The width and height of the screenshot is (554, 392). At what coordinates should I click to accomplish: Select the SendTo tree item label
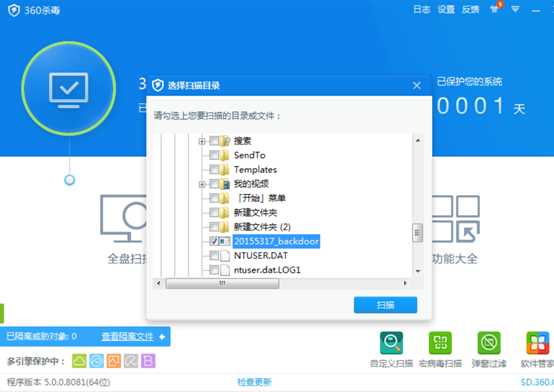(x=249, y=155)
